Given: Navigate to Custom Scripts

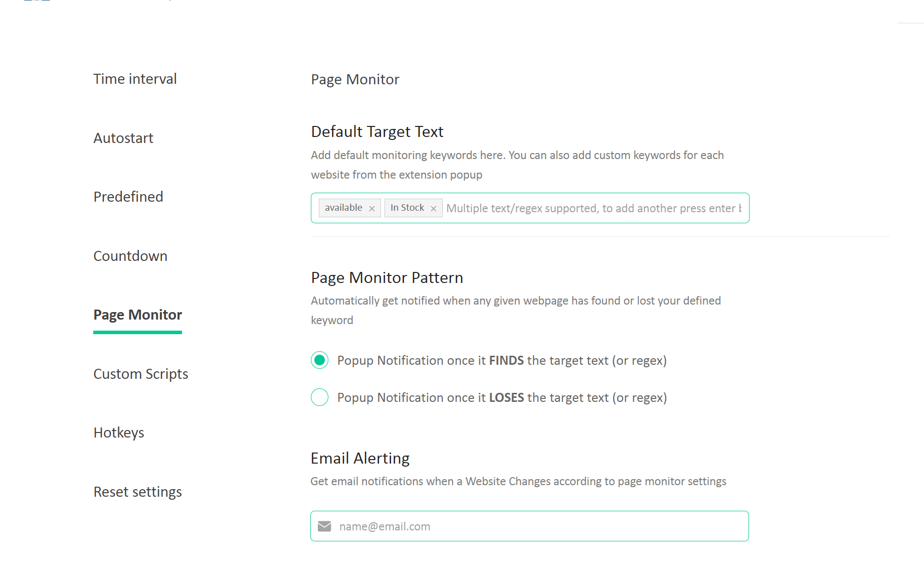Looking at the screenshot, I should 141,374.
